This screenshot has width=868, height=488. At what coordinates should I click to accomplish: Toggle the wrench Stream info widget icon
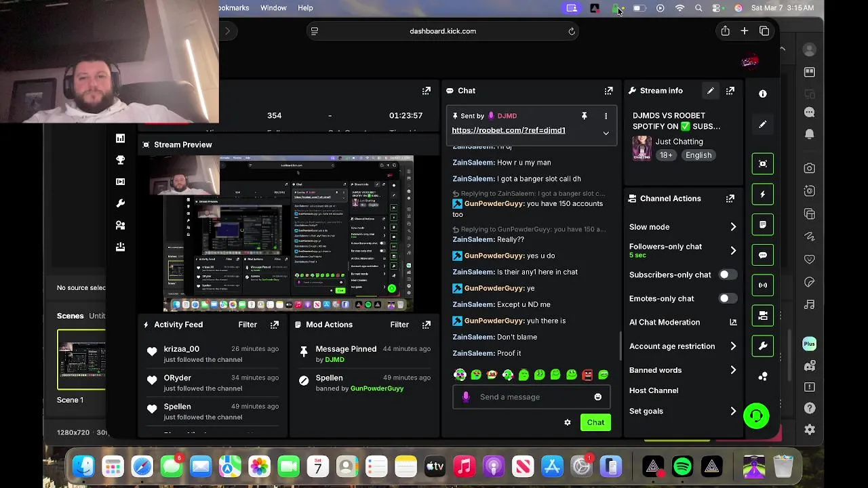[763, 346]
